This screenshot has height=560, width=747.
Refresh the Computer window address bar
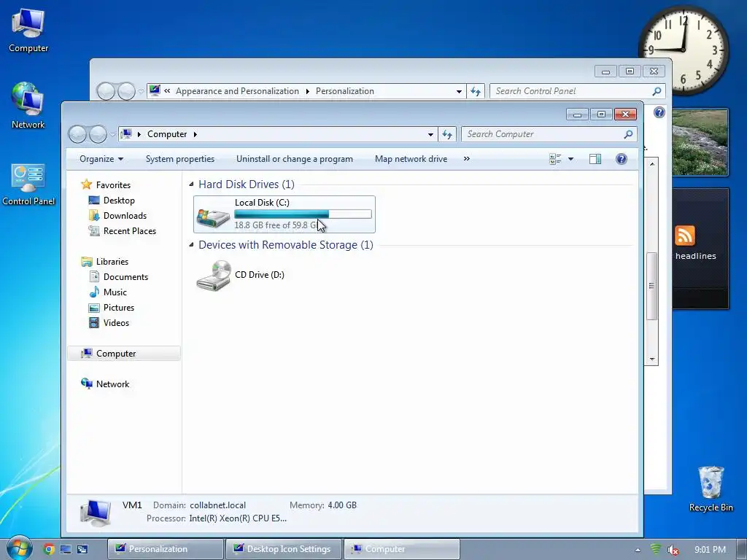pyautogui.click(x=447, y=134)
